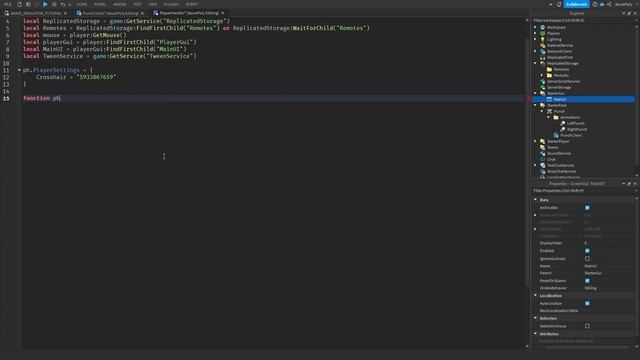640x360 pixels.
Task: Collapse the Attributes properties section
Action: (535, 334)
